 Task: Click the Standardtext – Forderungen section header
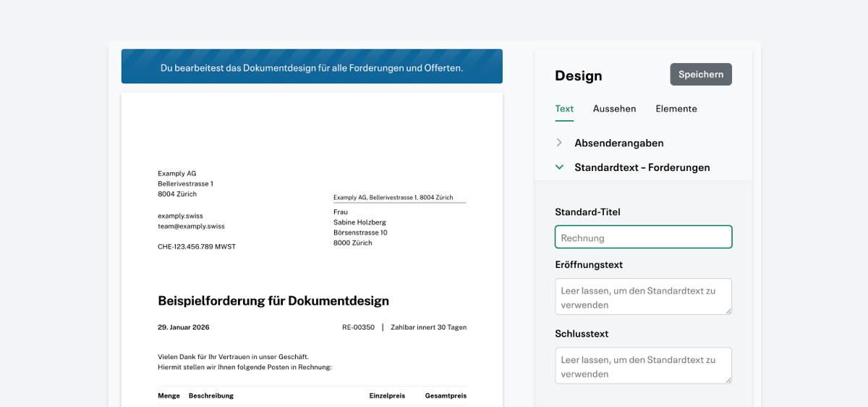pos(643,167)
